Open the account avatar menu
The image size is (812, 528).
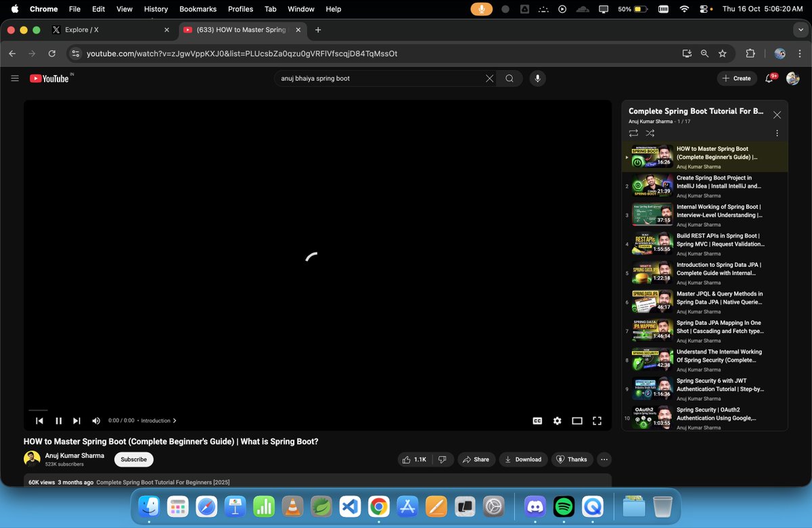(x=792, y=79)
